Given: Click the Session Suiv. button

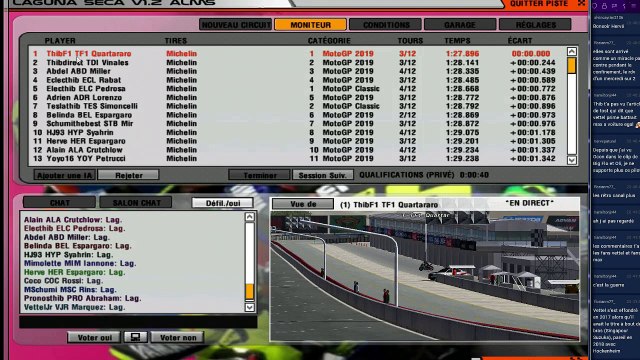Looking at the screenshot, I should (323, 175).
